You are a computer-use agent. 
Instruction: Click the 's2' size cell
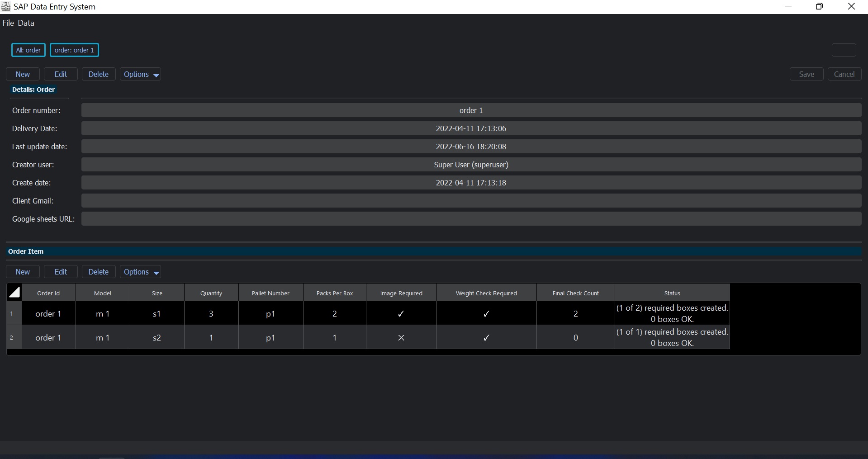pos(157,337)
